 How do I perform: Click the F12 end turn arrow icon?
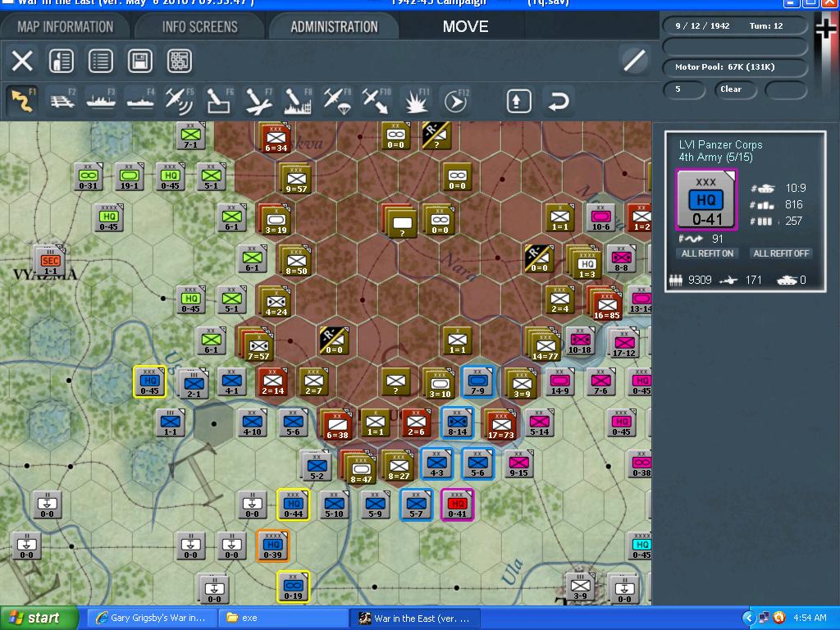pos(455,101)
